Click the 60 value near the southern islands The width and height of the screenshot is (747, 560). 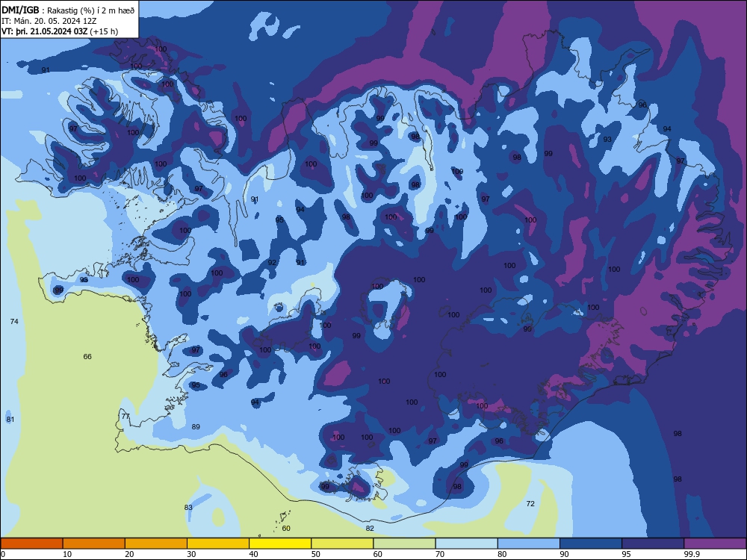pos(286,528)
